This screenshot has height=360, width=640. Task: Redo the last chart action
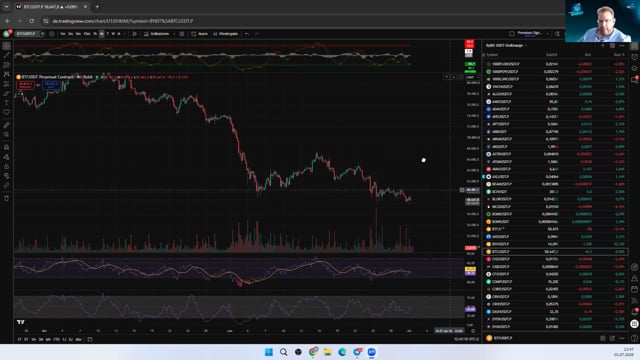click(257, 34)
